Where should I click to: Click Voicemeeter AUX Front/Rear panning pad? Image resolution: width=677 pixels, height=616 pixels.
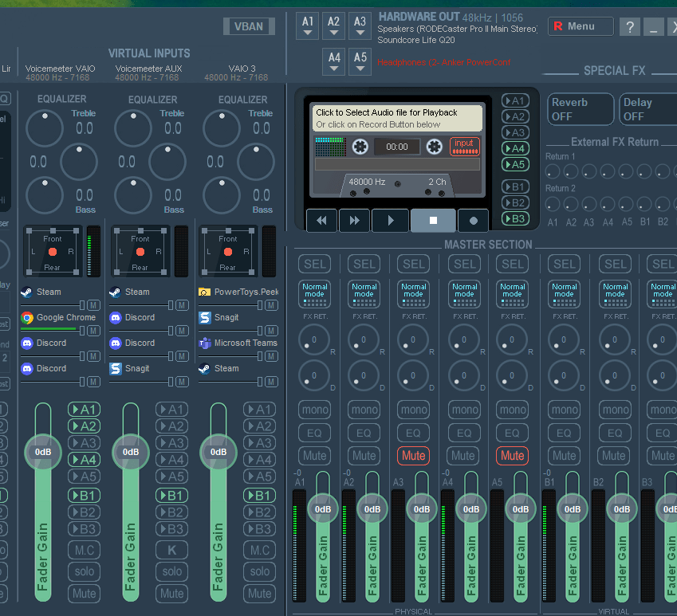[140, 252]
